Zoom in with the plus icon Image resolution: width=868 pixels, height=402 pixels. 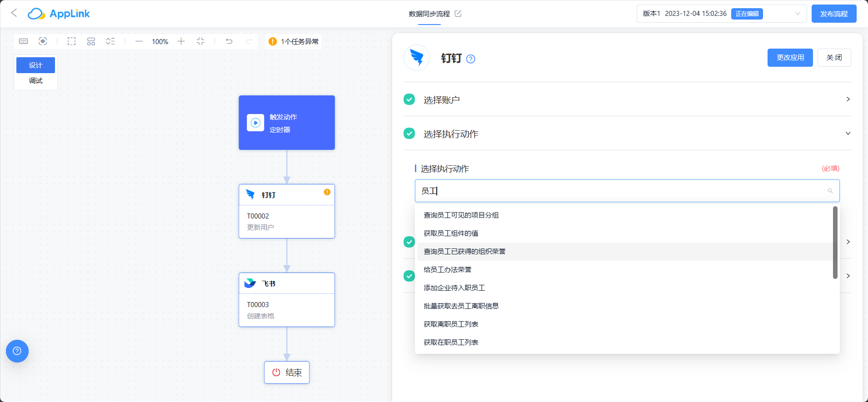coord(181,41)
